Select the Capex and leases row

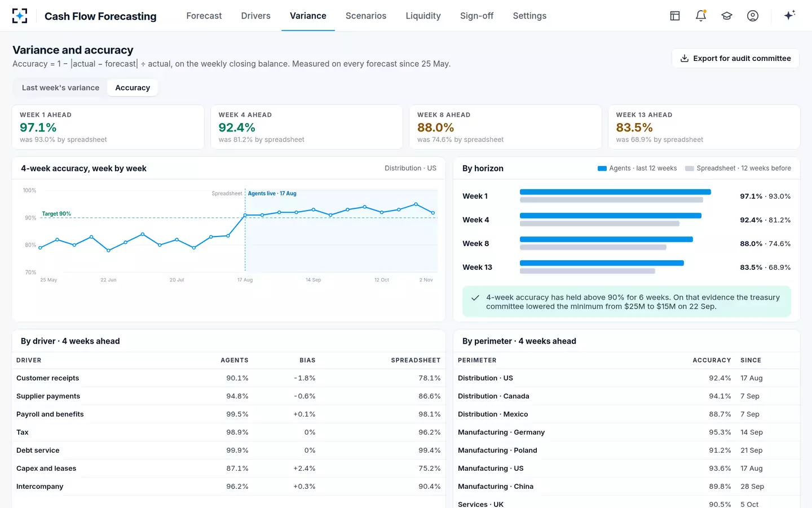click(228, 468)
